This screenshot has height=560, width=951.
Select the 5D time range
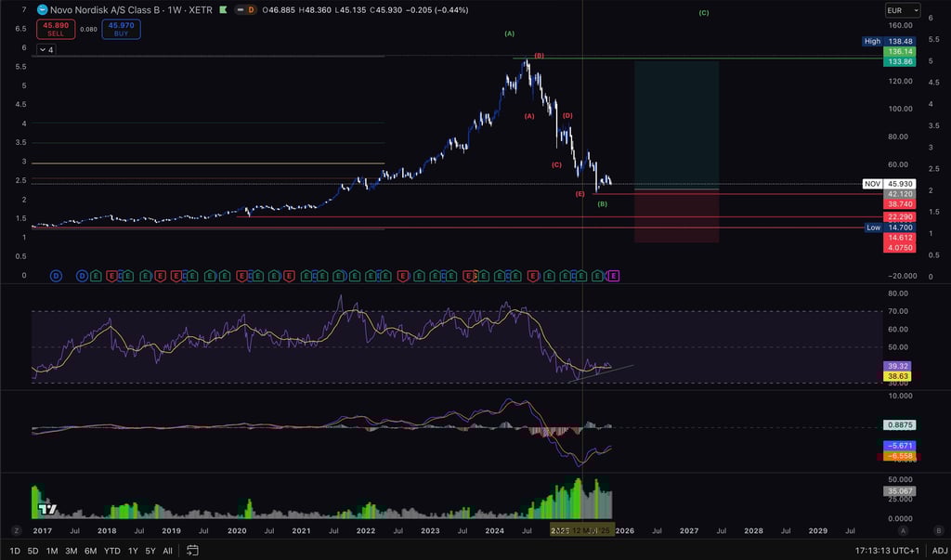(x=33, y=551)
